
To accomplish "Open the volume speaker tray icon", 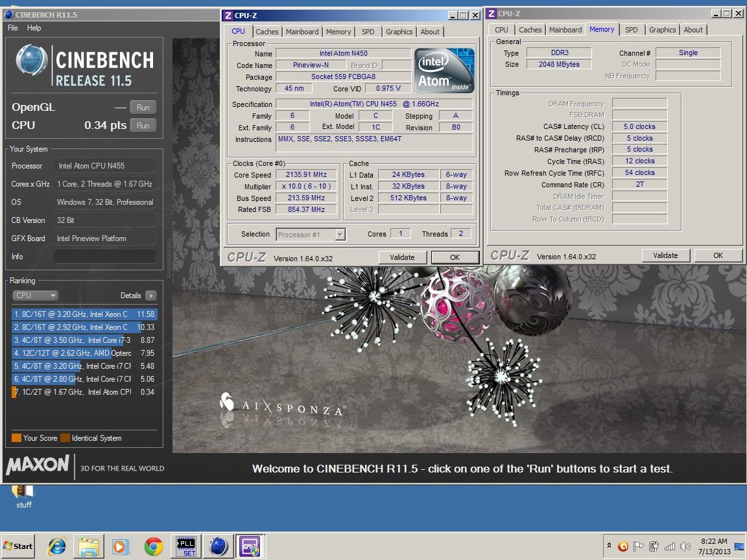I will pos(685,546).
